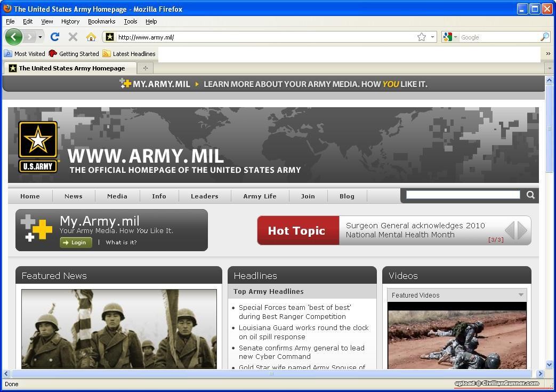The image size is (556, 392).
Task: Click the URL address bar field
Action: [261, 37]
